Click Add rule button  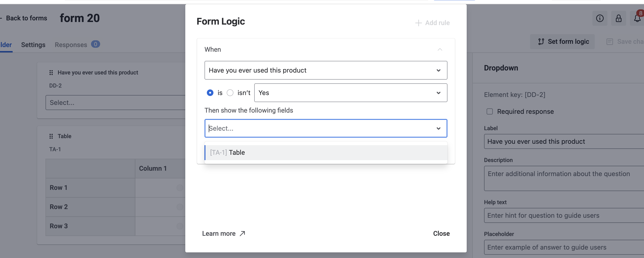click(432, 23)
